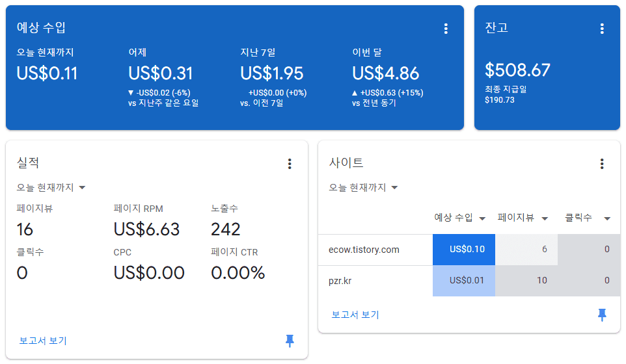Open the 실적 card three-dot menu

pyautogui.click(x=290, y=163)
